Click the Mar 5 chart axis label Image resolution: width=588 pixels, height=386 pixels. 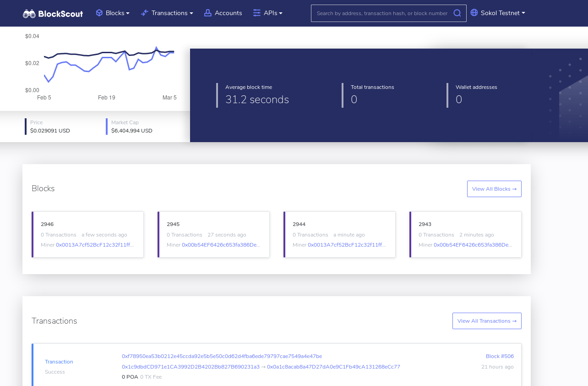click(x=169, y=98)
